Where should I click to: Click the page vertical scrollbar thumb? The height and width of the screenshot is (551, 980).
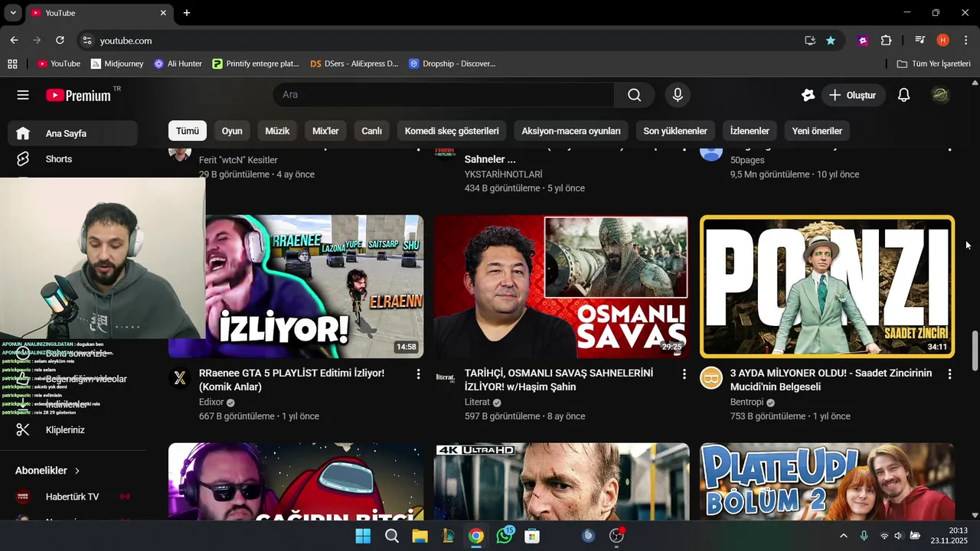[x=975, y=350]
